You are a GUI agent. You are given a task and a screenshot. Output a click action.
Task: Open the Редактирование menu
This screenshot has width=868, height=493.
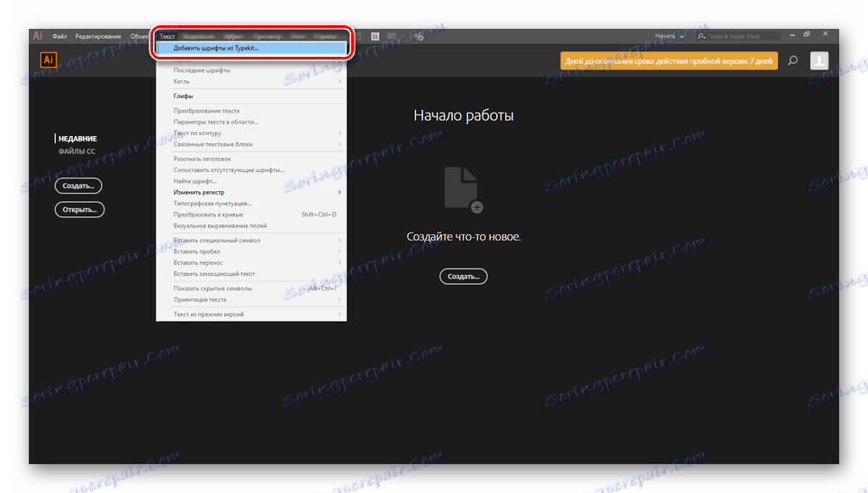point(98,37)
